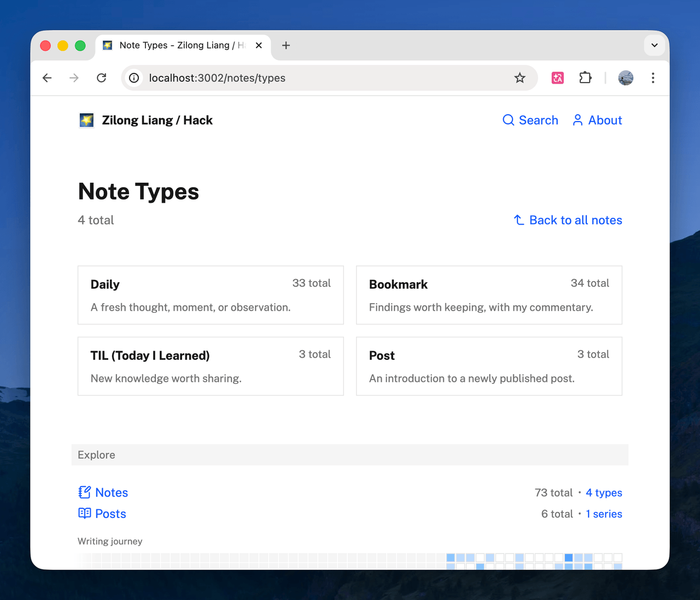
Task: Click the site logo star icon
Action: click(x=86, y=120)
